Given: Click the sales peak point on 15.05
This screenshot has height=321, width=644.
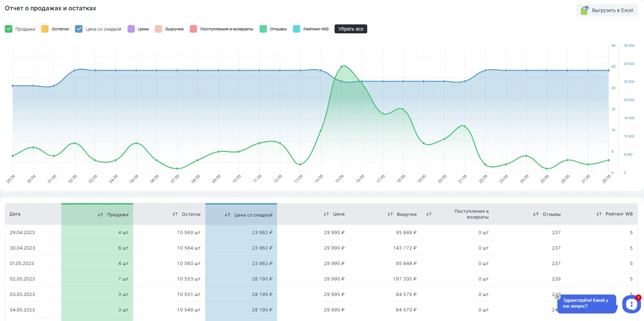Looking at the screenshot, I should 341,67.
